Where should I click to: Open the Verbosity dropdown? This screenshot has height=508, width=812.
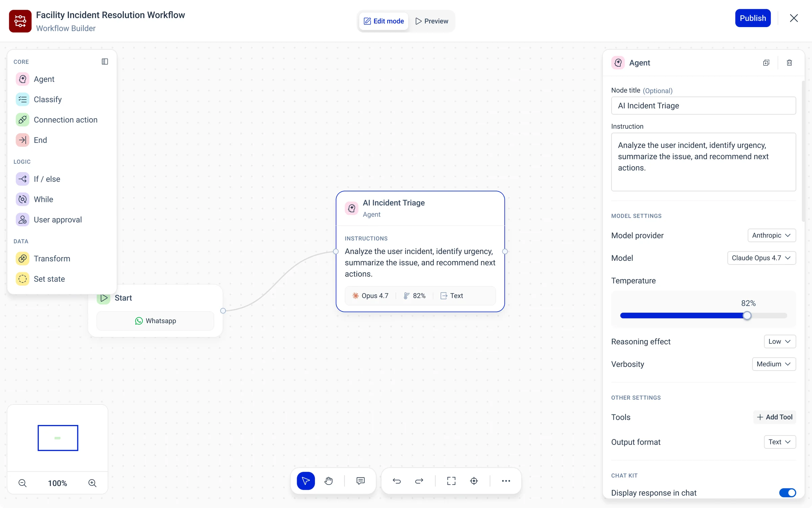[x=774, y=364]
